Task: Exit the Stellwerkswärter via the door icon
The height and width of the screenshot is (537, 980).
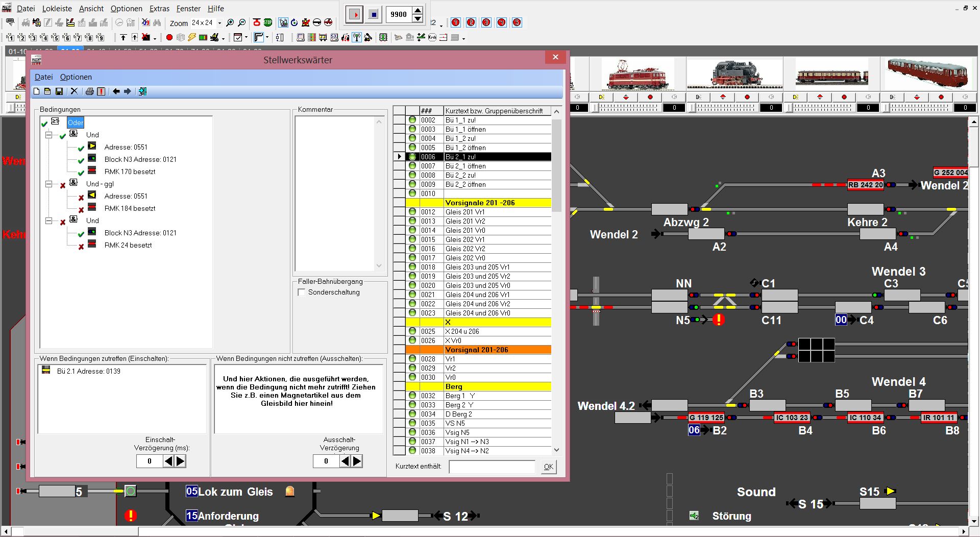Action: coord(142,91)
